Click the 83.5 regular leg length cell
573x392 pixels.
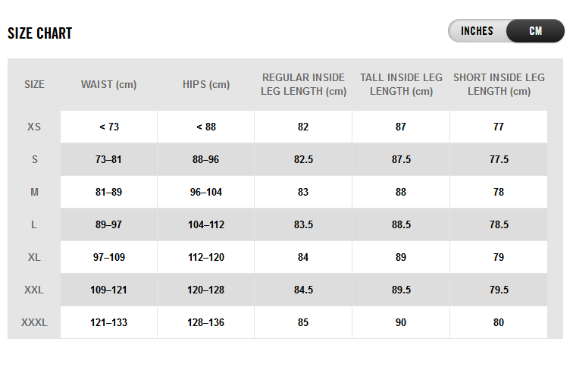tap(303, 225)
